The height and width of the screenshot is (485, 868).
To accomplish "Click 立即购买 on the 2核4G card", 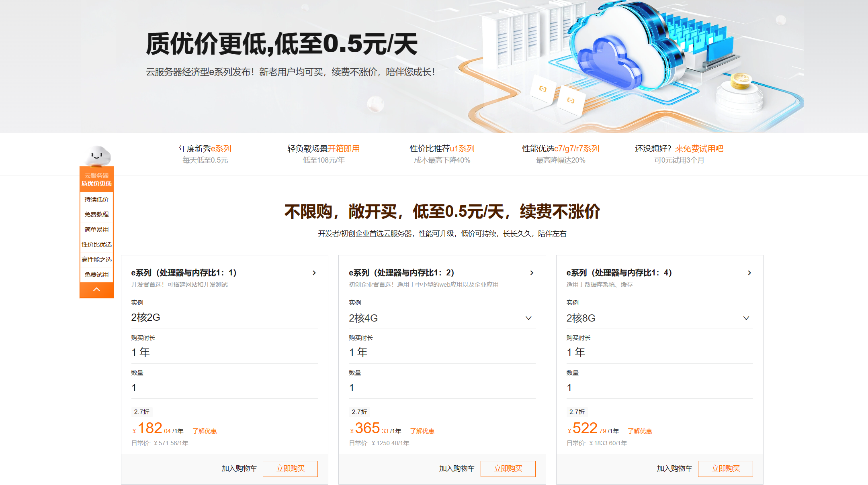I will click(508, 469).
